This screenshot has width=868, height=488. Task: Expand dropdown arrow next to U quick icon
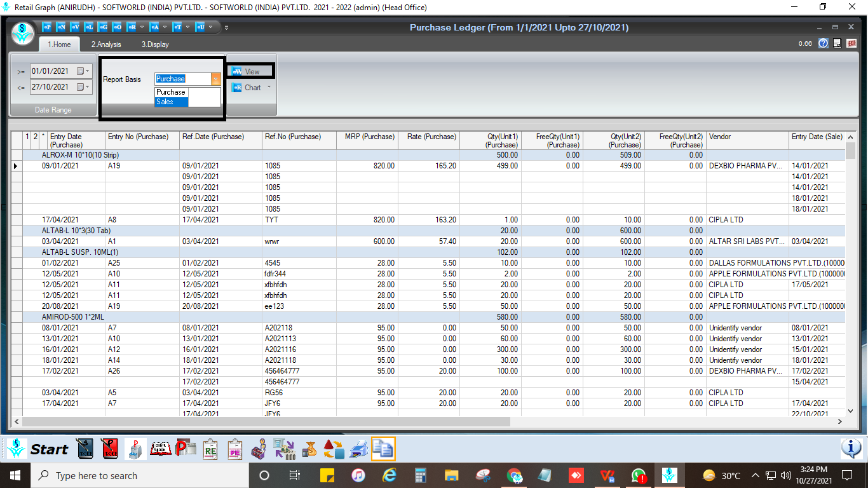coord(212,27)
